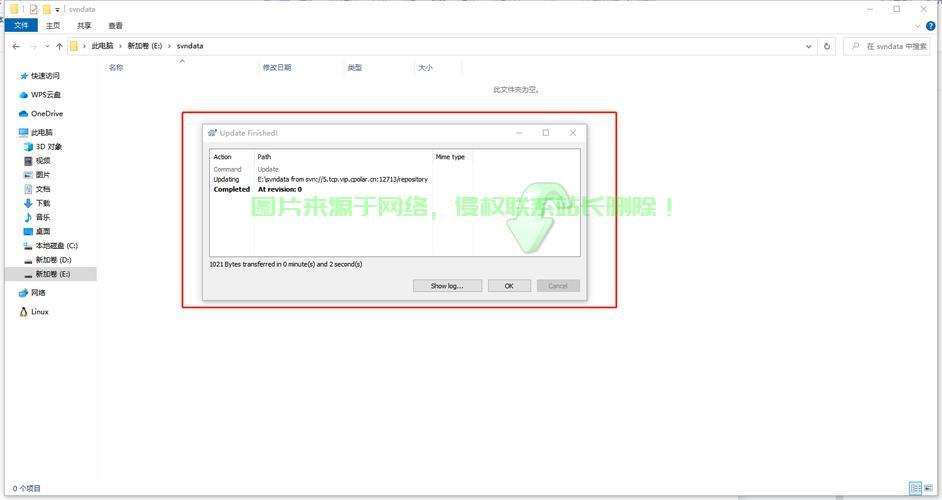Image resolution: width=942 pixels, height=500 pixels.
Task: Switch to large icons view
Action: pos(929,488)
